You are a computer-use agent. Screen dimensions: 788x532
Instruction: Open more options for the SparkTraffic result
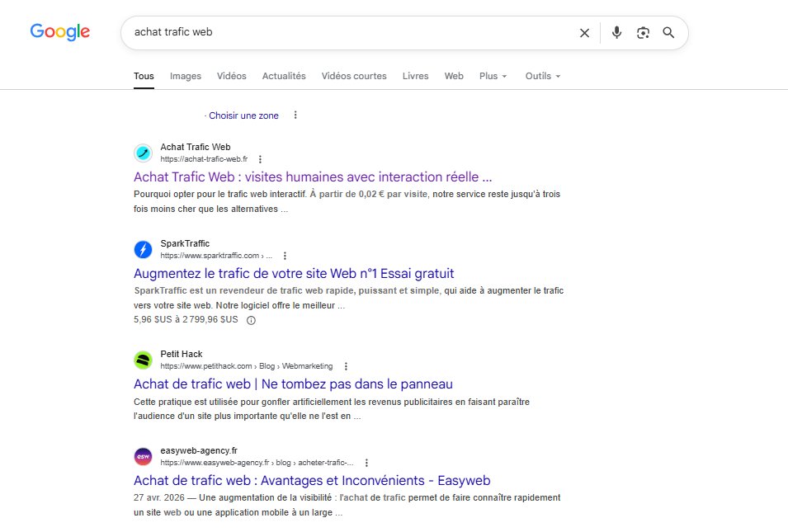(285, 256)
